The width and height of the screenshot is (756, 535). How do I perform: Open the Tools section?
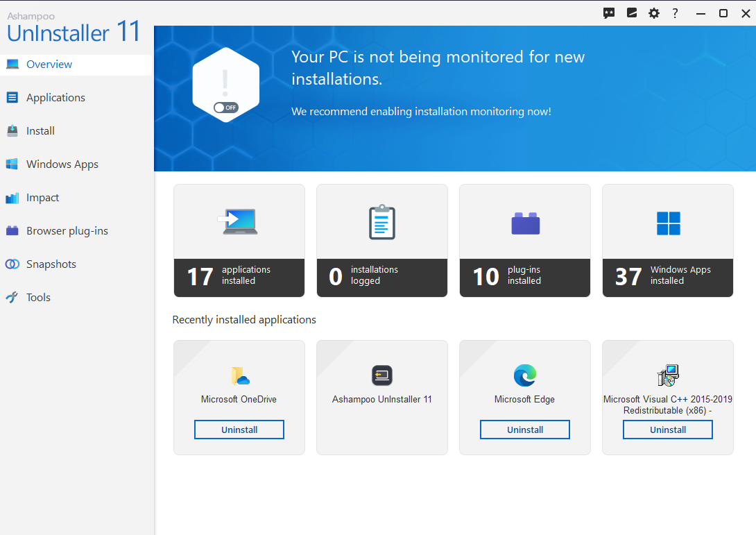pos(38,297)
